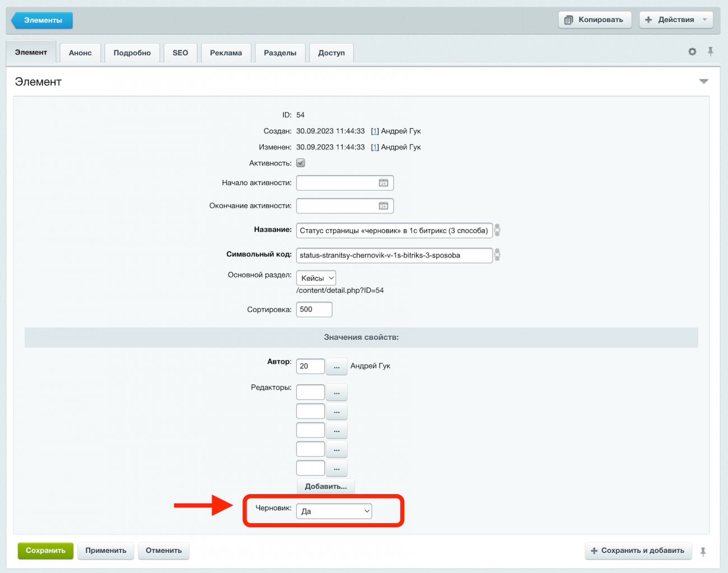Toggle the Активность checkbox
728x573 pixels.
301,163
